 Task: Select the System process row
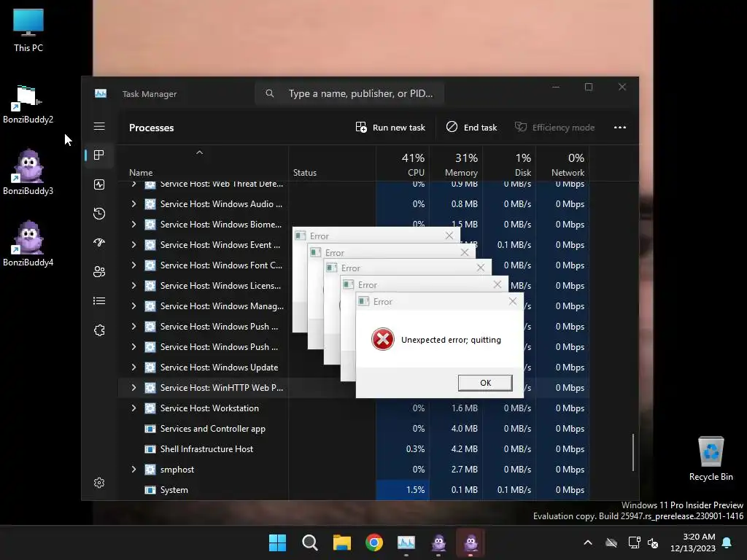click(x=355, y=490)
